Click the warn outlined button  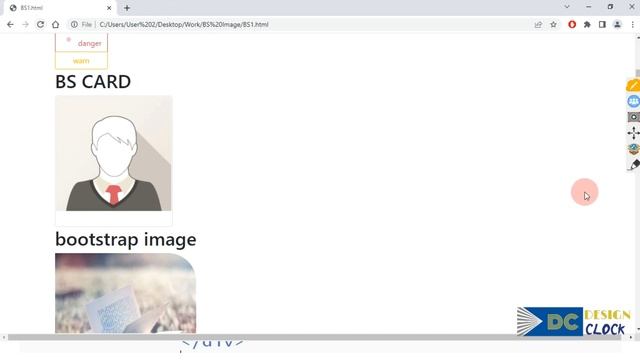(81, 61)
